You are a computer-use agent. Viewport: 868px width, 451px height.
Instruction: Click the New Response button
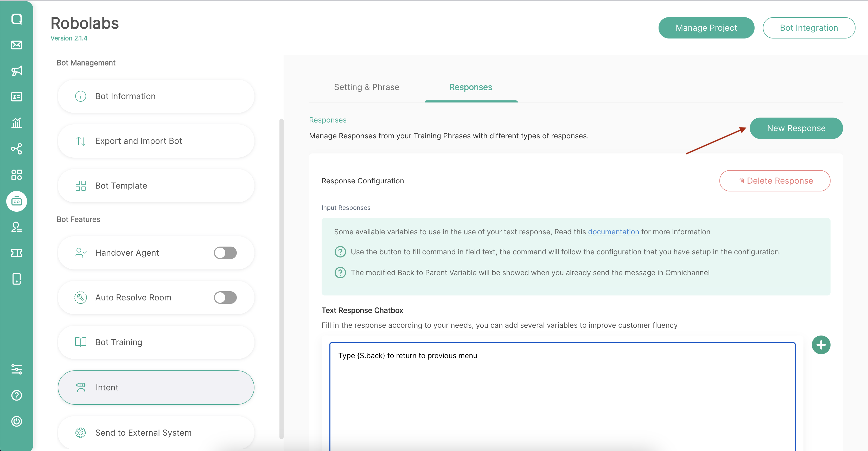coord(796,128)
